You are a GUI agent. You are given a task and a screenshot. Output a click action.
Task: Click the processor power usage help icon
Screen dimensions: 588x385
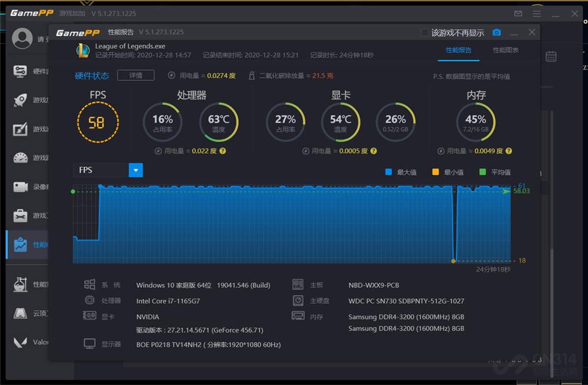pos(223,151)
